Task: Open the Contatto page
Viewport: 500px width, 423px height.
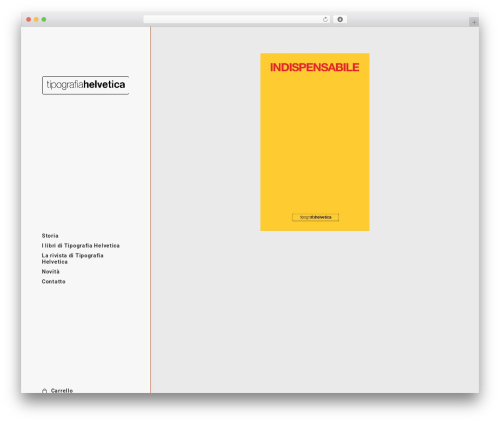Action: point(54,282)
